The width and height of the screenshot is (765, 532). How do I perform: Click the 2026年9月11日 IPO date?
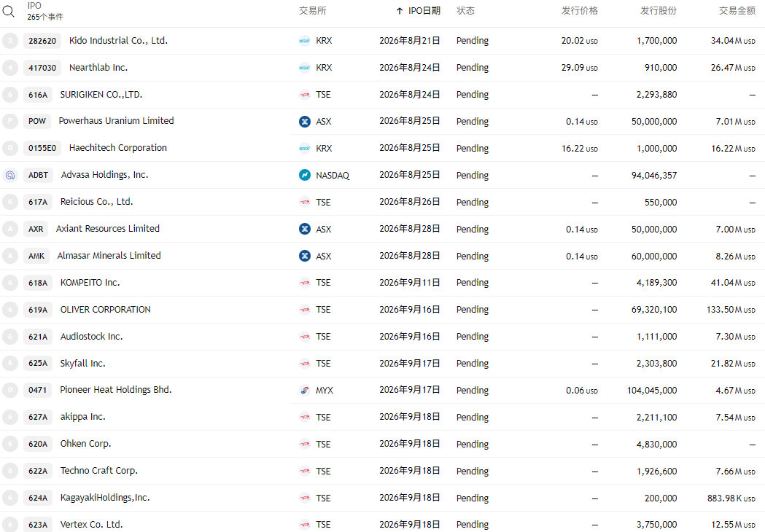(x=410, y=282)
